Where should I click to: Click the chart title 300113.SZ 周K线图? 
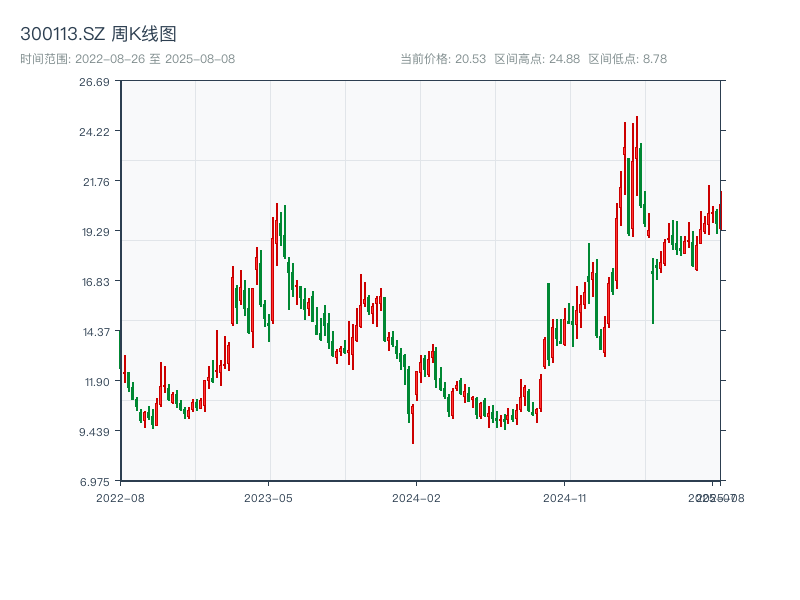[x=98, y=34]
